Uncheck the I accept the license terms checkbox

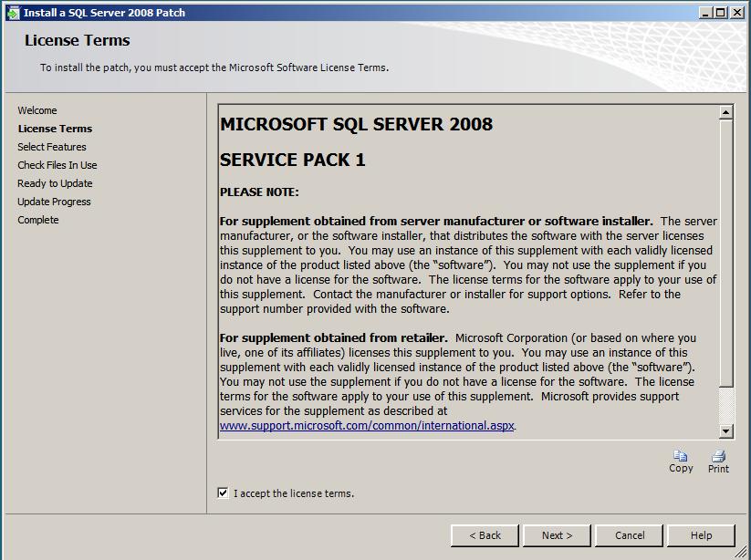[x=224, y=493]
